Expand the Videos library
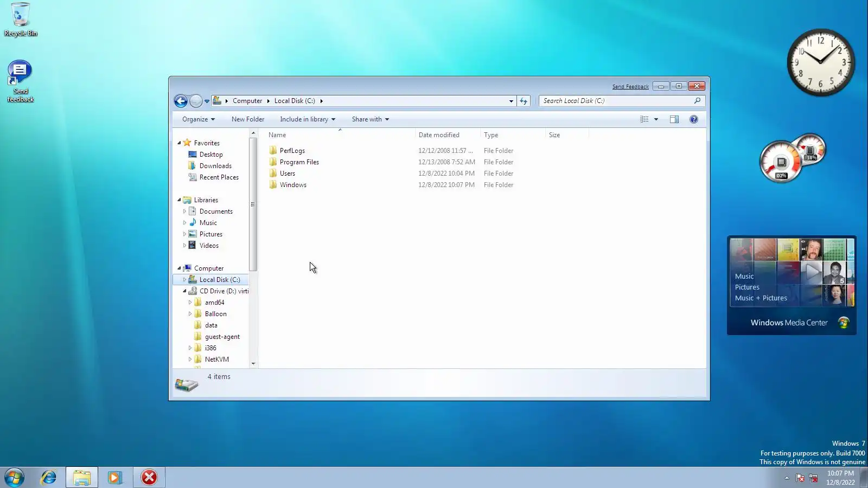This screenshot has width=868, height=488. pyautogui.click(x=184, y=246)
